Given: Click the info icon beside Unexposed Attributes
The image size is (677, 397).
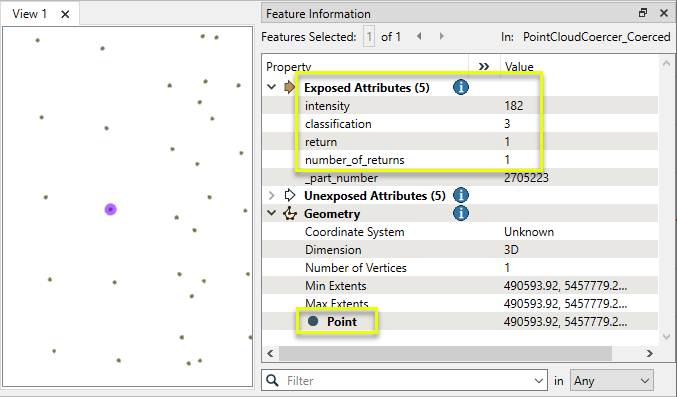Looking at the screenshot, I should 461,195.
